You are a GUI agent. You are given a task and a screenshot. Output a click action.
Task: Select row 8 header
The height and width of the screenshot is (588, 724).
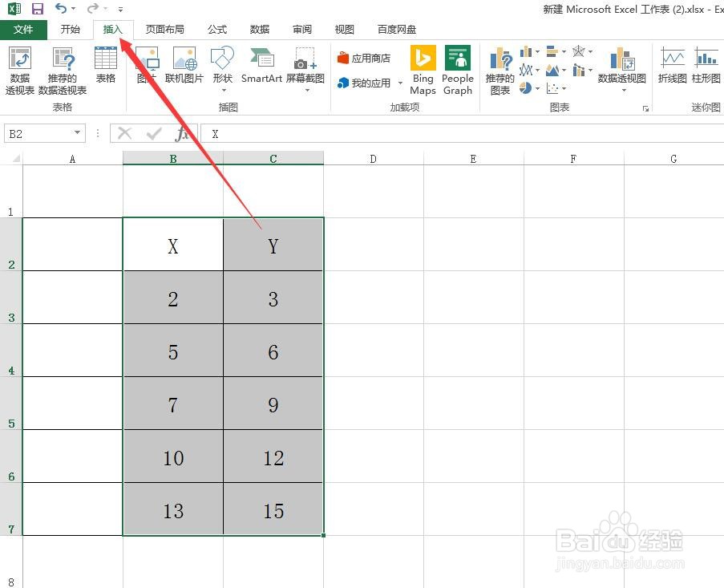click(x=11, y=562)
